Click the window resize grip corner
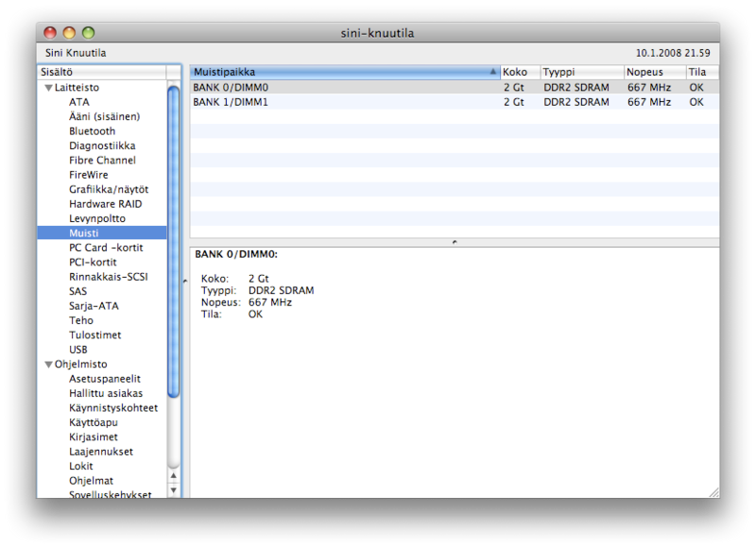The width and height of the screenshot is (756, 548). pos(714,492)
